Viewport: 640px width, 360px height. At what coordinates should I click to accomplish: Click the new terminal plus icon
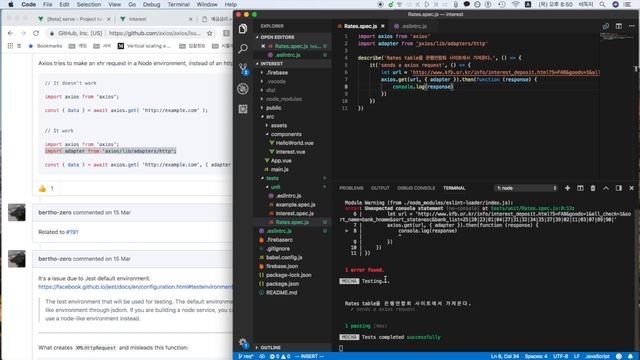coord(567,188)
